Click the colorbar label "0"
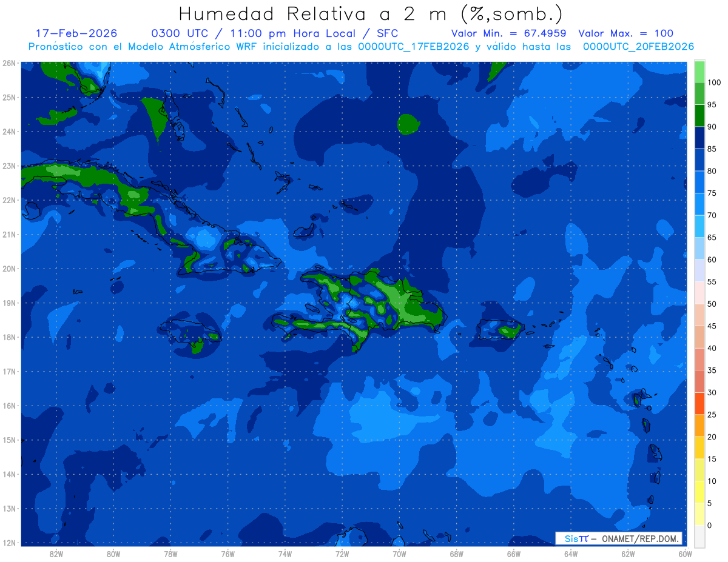The image size is (728, 562). click(x=709, y=525)
